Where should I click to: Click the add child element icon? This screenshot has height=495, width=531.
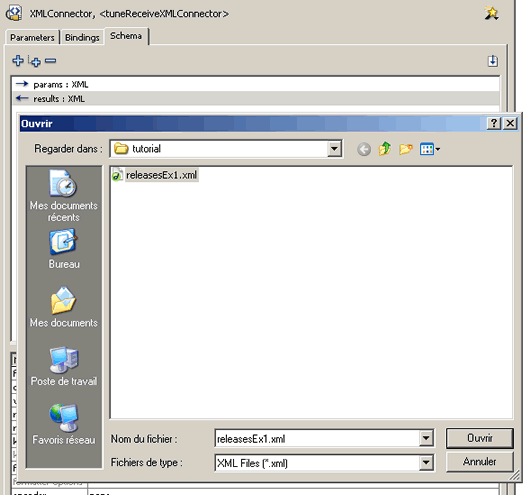pyautogui.click(x=34, y=61)
